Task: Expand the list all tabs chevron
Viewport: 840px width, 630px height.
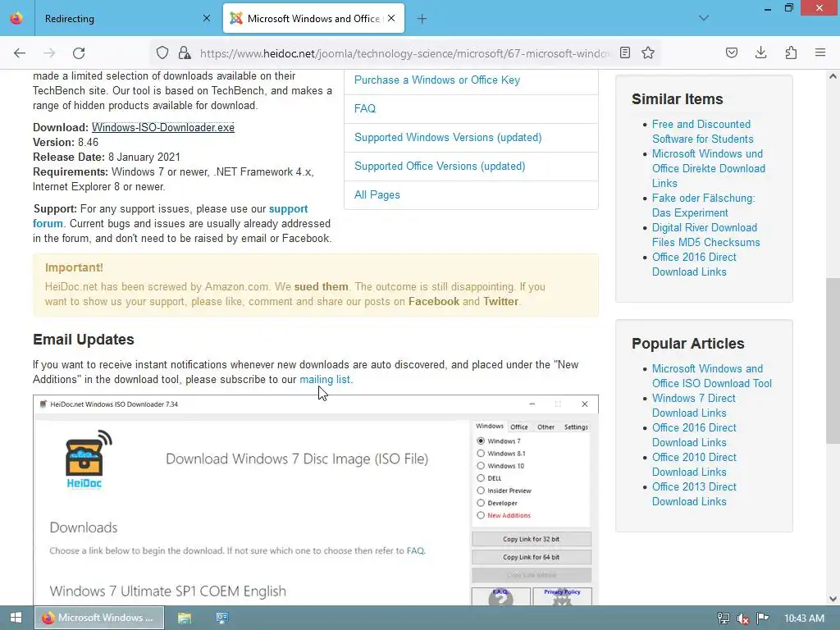Action: [703, 18]
